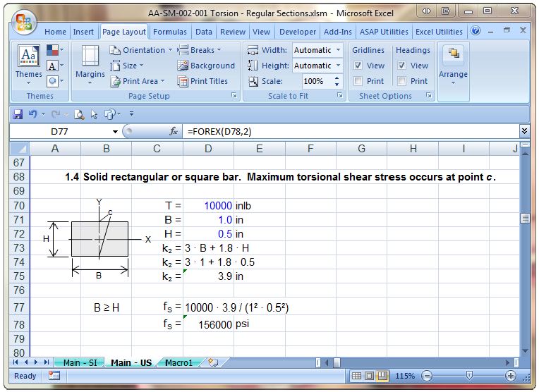The height and width of the screenshot is (392, 539).
Task: Switch to the Formulas ribbon tab
Action: pos(170,32)
